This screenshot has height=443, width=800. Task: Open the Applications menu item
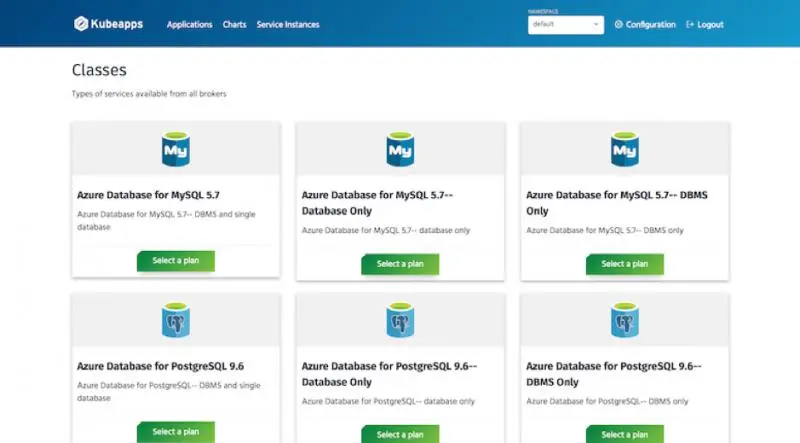(189, 24)
